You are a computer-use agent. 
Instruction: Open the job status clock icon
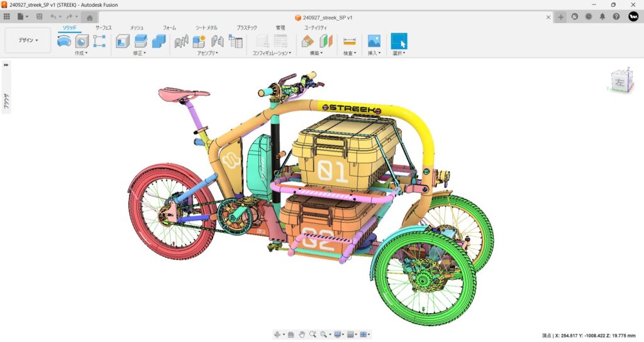point(589,17)
